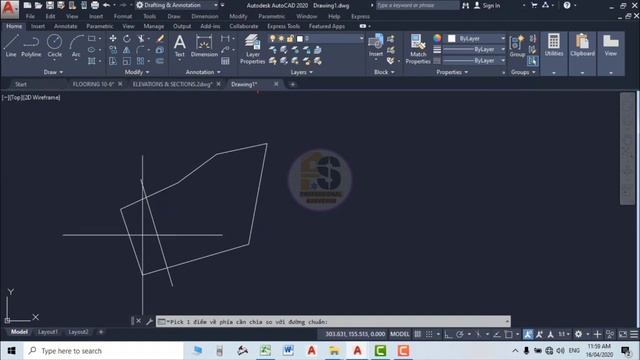This screenshot has width=640, height=360.
Task: Click the Plot printer icon
Action: (95, 5)
